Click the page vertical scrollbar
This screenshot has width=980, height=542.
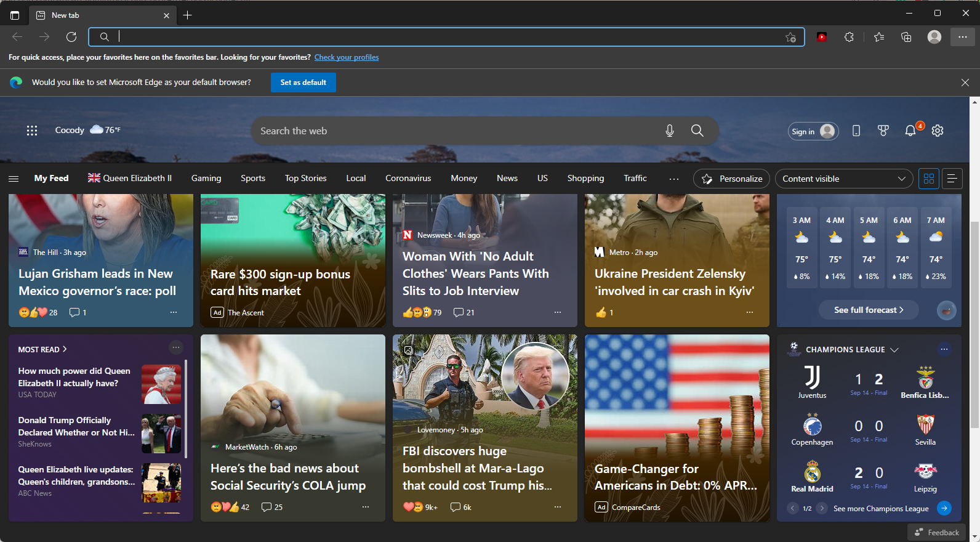[x=974, y=324]
